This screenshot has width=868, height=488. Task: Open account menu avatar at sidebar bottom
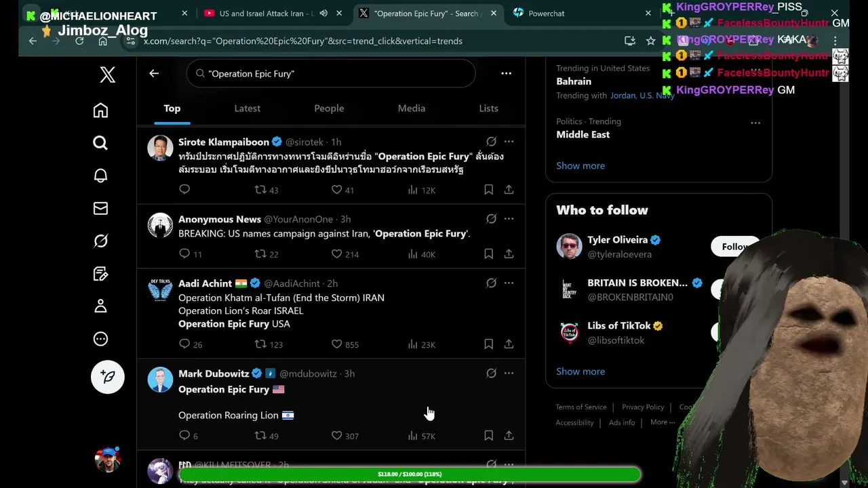[108, 460]
